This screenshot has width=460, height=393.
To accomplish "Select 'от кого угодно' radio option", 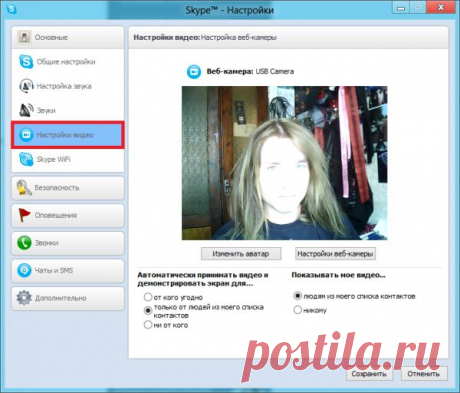I will [148, 297].
